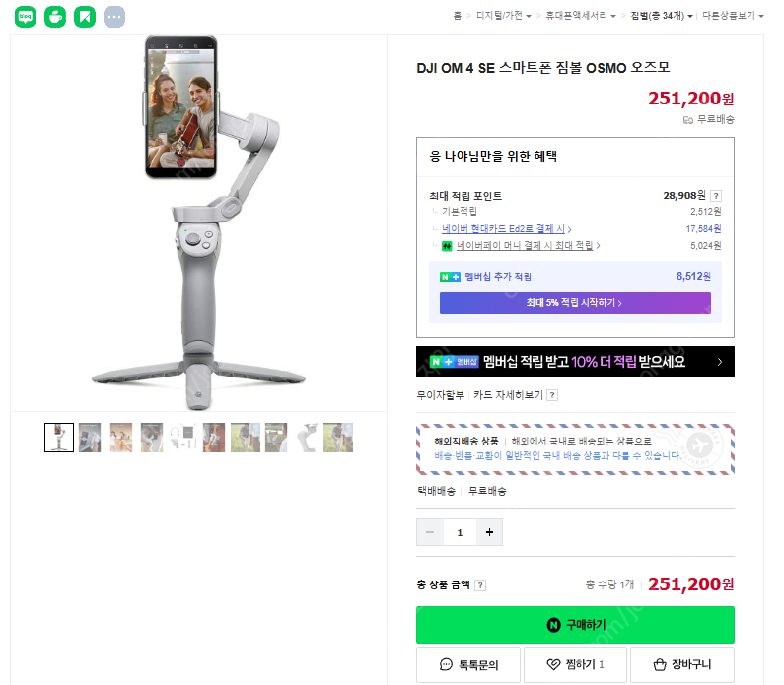Select the second product thumbnail image

pos(90,438)
